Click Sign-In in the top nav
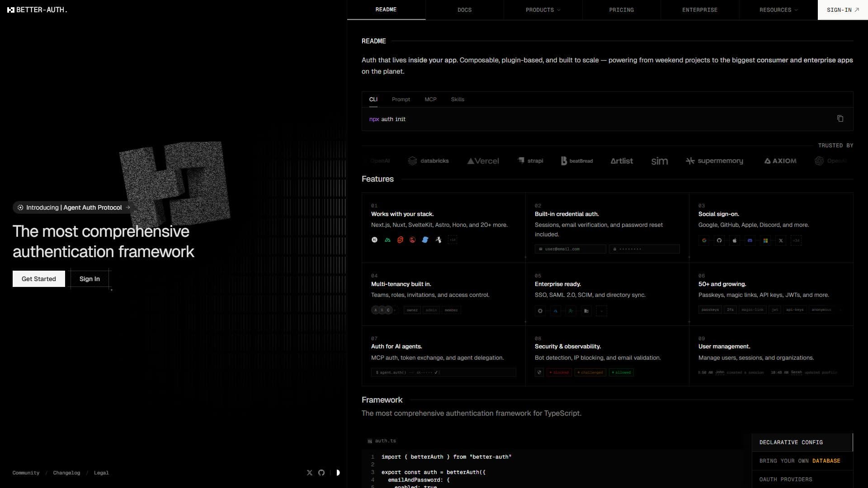The image size is (868, 488). [843, 10]
